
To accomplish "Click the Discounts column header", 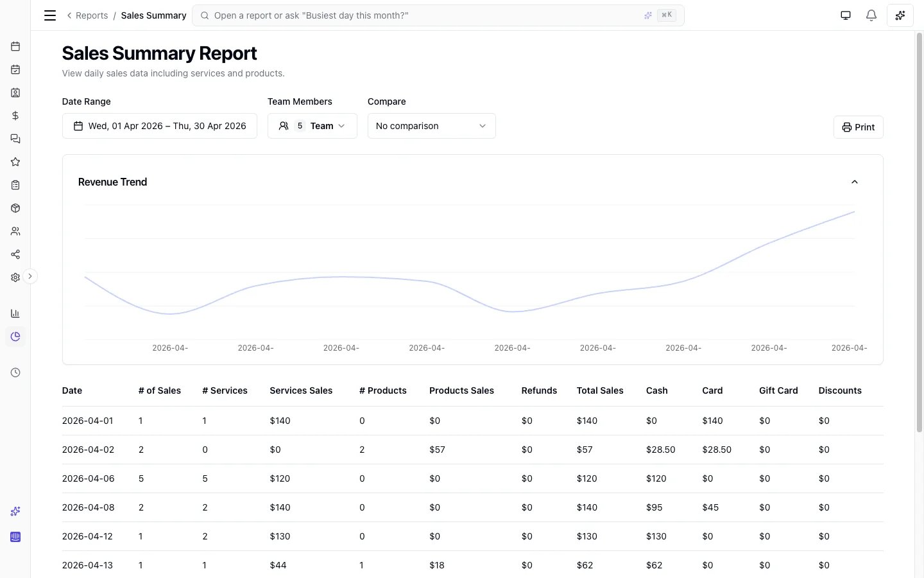I will coord(840,390).
